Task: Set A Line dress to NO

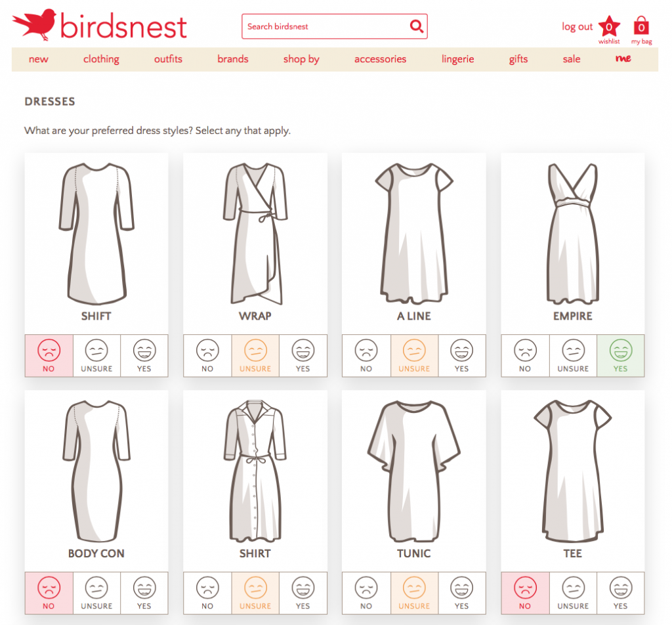Action: pyautogui.click(x=366, y=356)
